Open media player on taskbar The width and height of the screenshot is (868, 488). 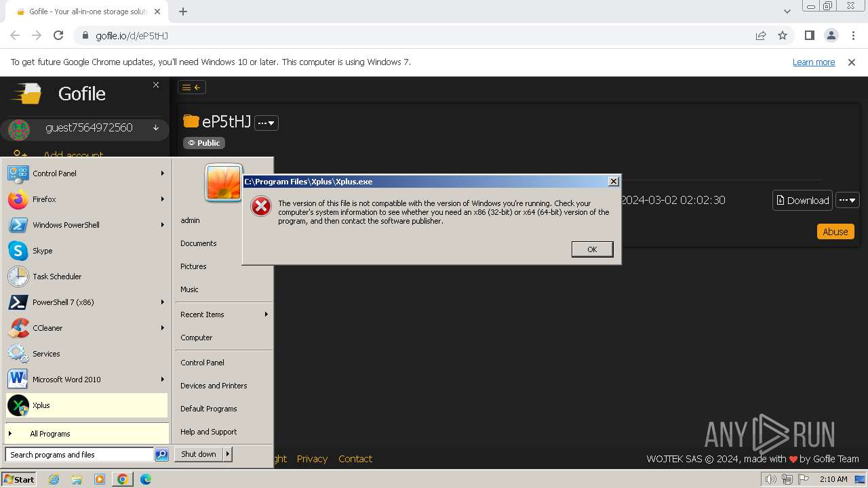(x=100, y=479)
